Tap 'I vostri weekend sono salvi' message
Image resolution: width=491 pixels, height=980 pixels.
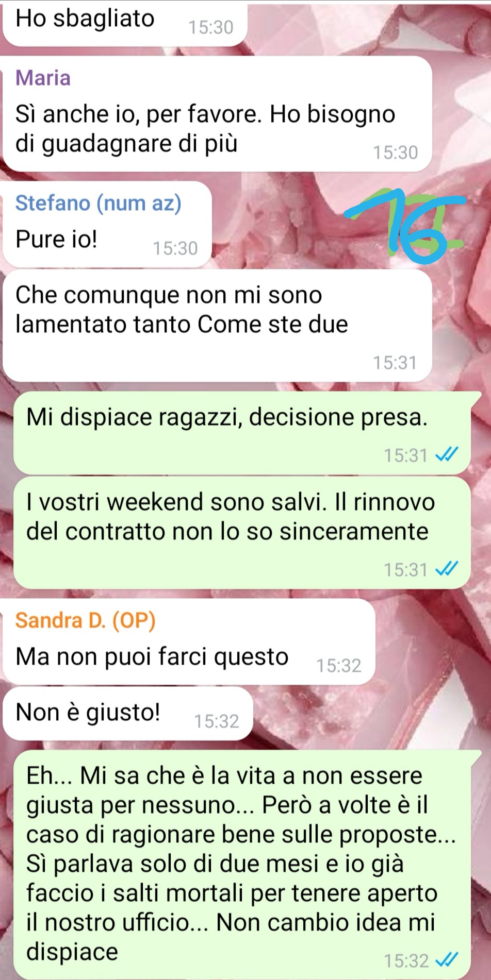[x=242, y=533]
